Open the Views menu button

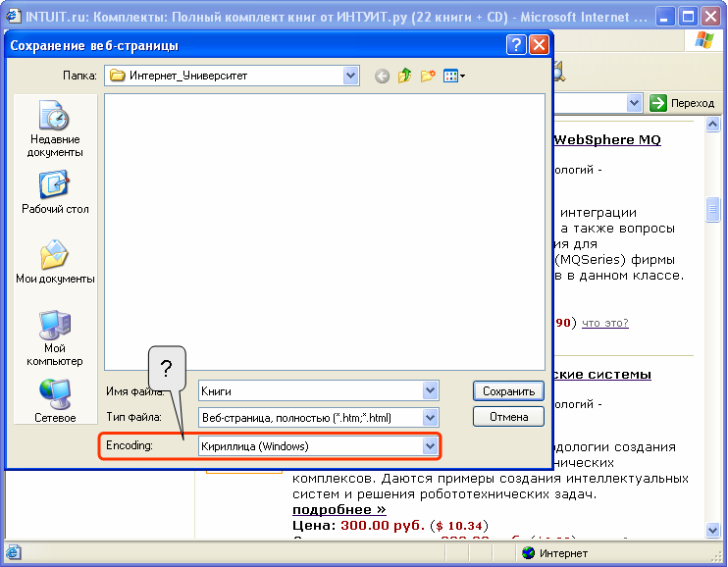(453, 76)
